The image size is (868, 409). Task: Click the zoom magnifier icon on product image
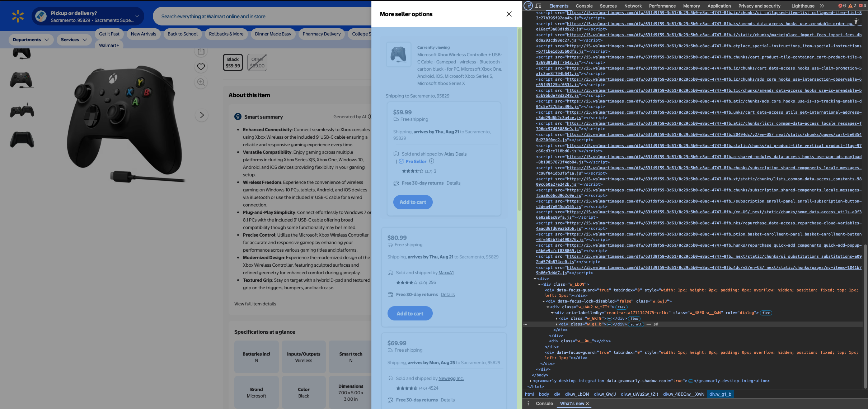tap(201, 82)
